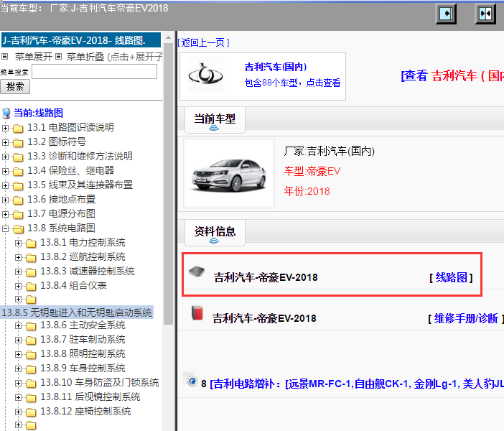The width and height of the screenshot is (504, 431).
Task: Click folder icon for 13.8.4 组合仪表
Action: 31,287
